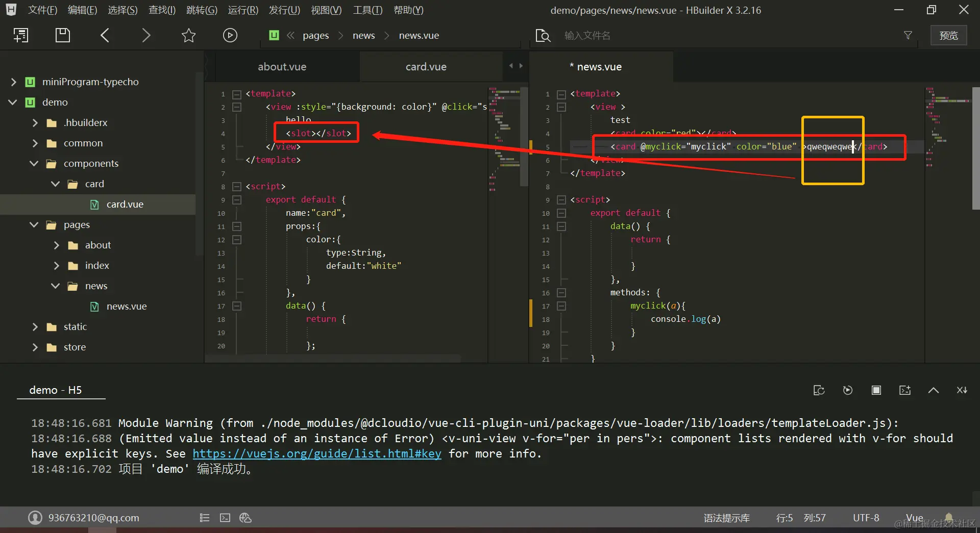980x533 pixels.
Task: Collapse the demo project tree
Action: pyautogui.click(x=13, y=103)
